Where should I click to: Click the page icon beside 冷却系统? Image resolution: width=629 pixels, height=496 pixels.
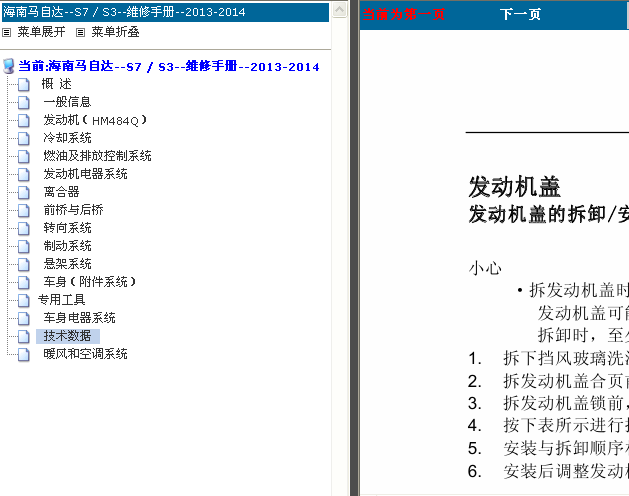click(x=24, y=139)
